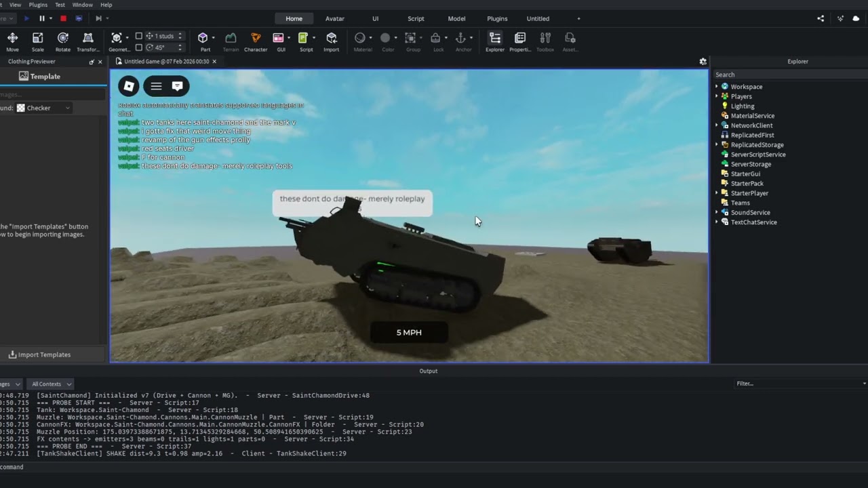The height and width of the screenshot is (488, 868).
Task: Select ServerScriptService in Explorer
Action: (758, 155)
